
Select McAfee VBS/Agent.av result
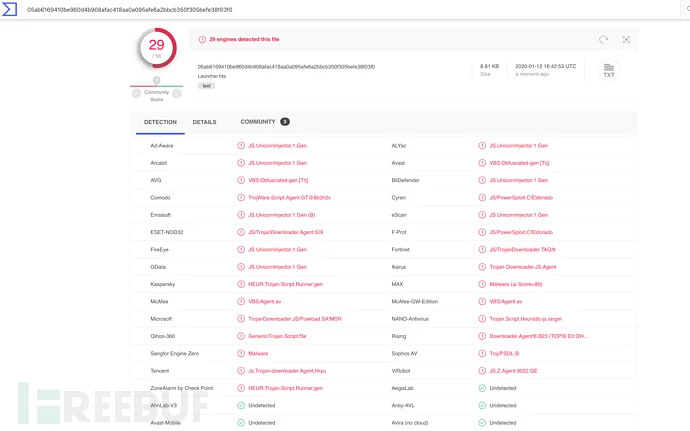coord(264,302)
